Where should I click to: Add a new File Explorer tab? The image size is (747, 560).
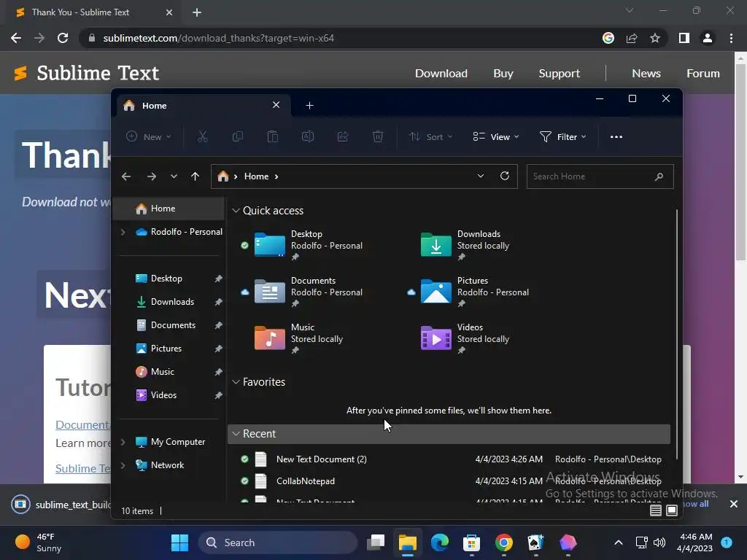pyautogui.click(x=309, y=105)
